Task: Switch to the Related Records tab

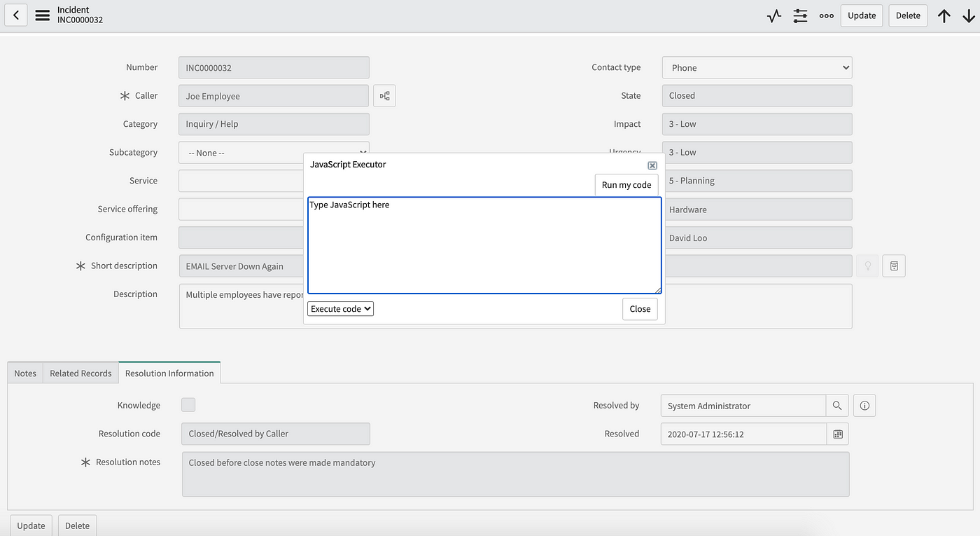Action: (80, 373)
